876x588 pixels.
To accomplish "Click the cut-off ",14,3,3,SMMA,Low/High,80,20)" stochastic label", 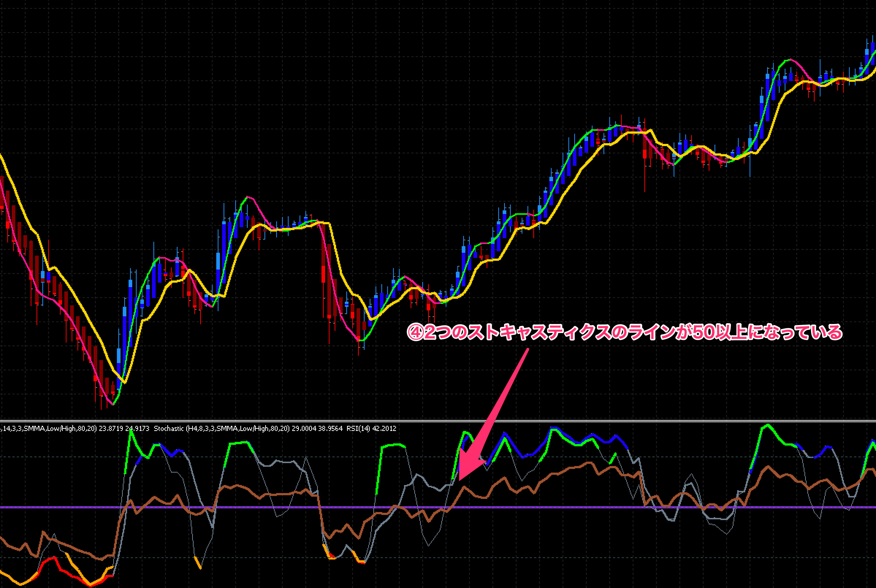I will (48, 428).
